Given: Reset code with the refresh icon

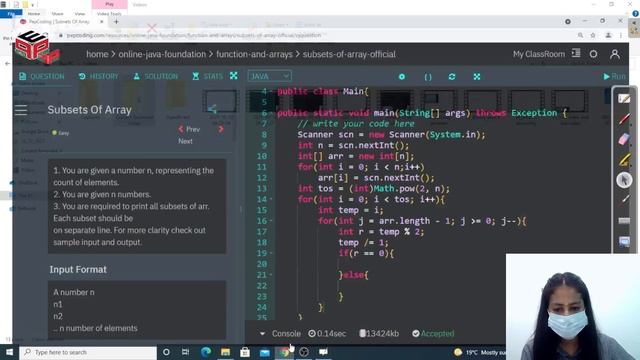Looking at the screenshot, I should [x=452, y=76].
